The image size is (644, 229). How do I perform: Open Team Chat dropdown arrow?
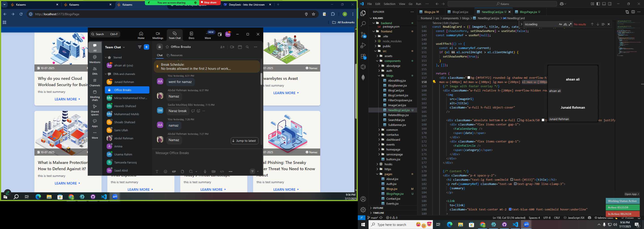pos(124,47)
